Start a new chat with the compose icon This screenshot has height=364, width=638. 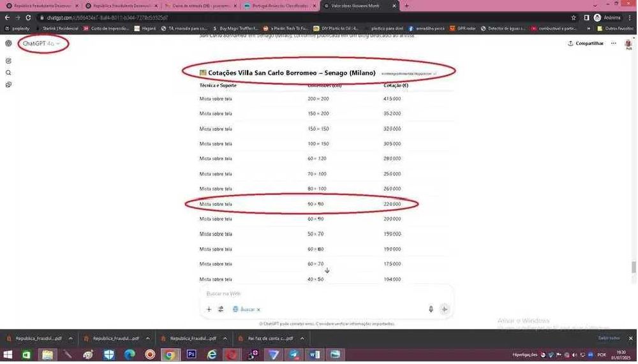tap(8, 61)
